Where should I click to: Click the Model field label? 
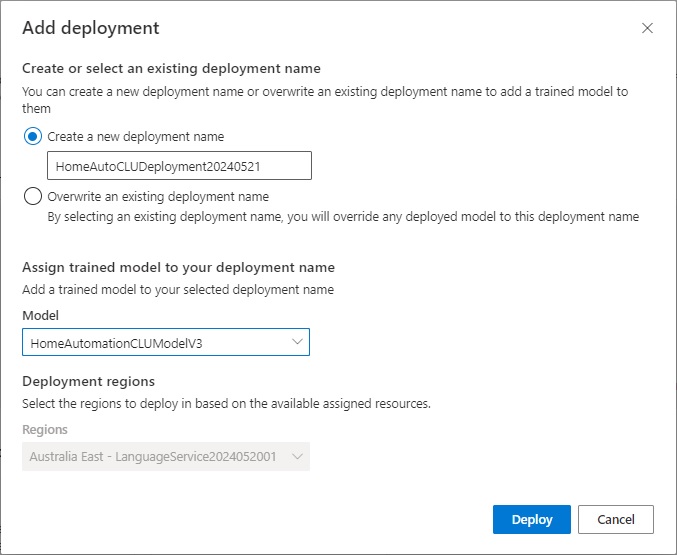(40, 315)
